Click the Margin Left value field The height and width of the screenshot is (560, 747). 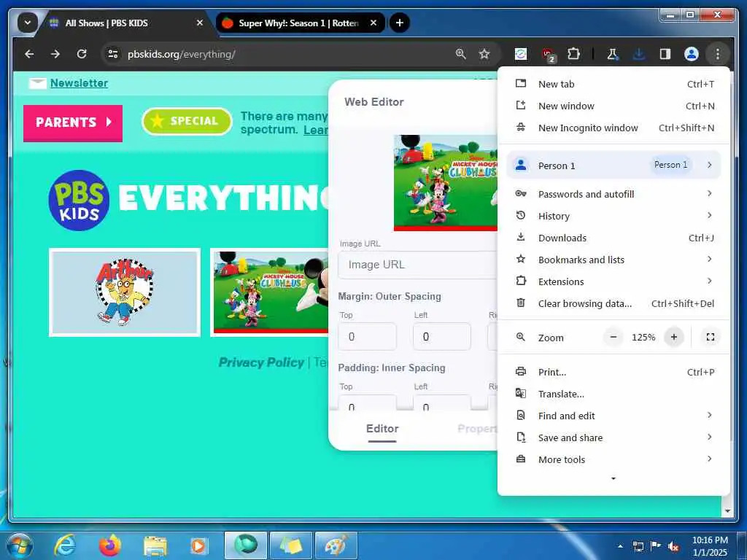click(x=441, y=337)
